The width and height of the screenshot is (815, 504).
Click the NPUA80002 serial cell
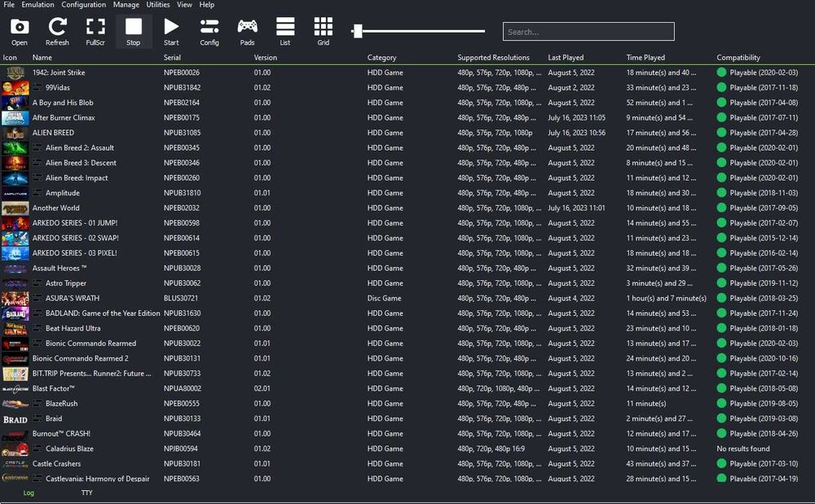coord(182,388)
